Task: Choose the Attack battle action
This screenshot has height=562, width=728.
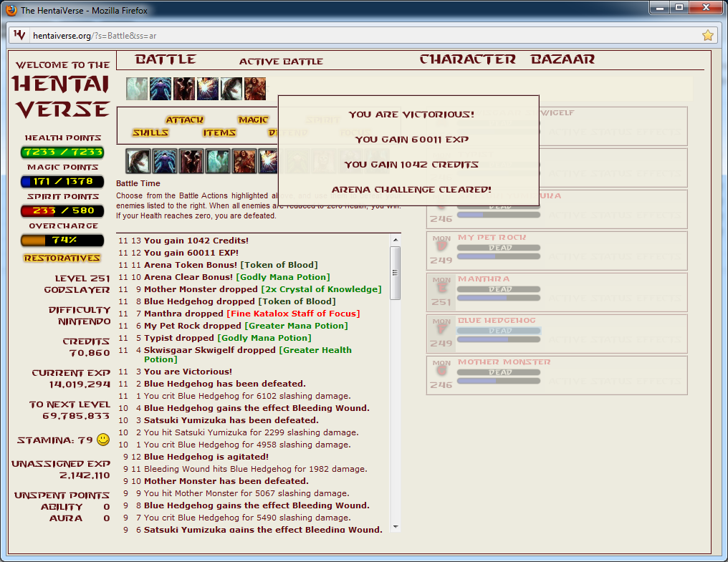Action: [x=185, y=120]
